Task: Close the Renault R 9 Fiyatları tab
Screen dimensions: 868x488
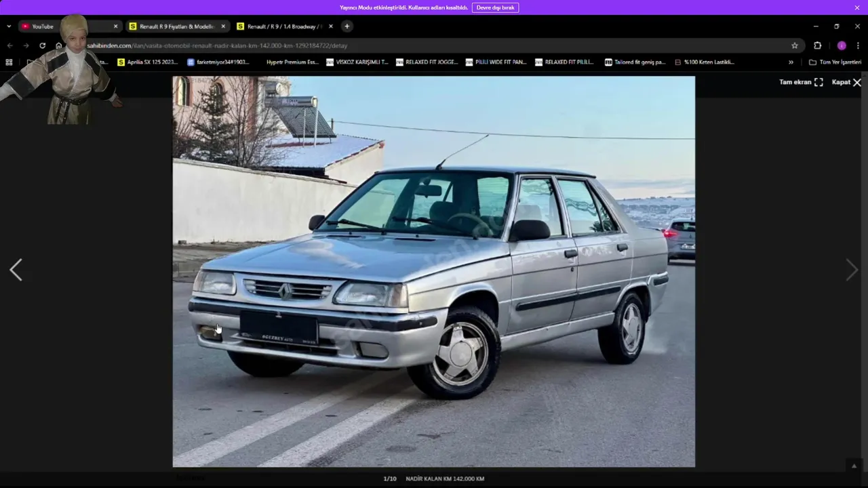Action: (x=223, y=26)
